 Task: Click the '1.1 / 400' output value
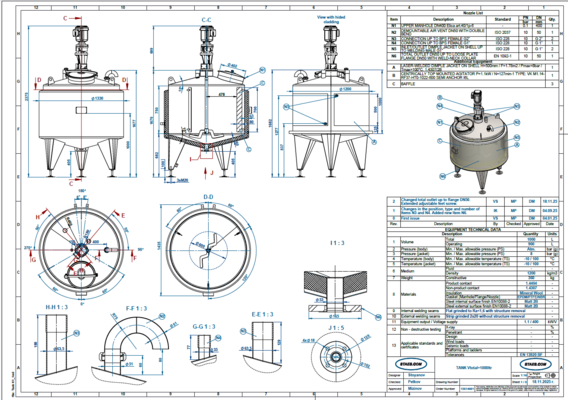(531, 321)
